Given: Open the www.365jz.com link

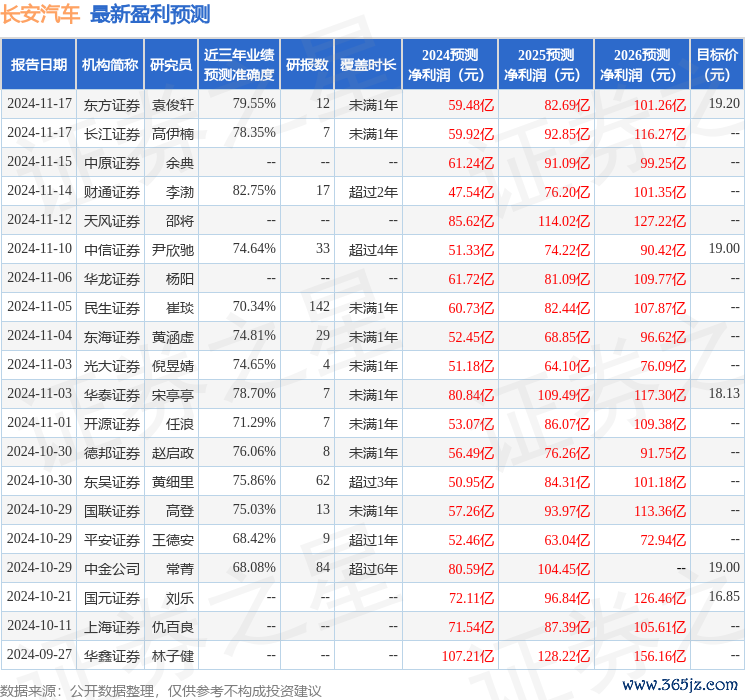Looking at the screenshot, I should [679, 684].
